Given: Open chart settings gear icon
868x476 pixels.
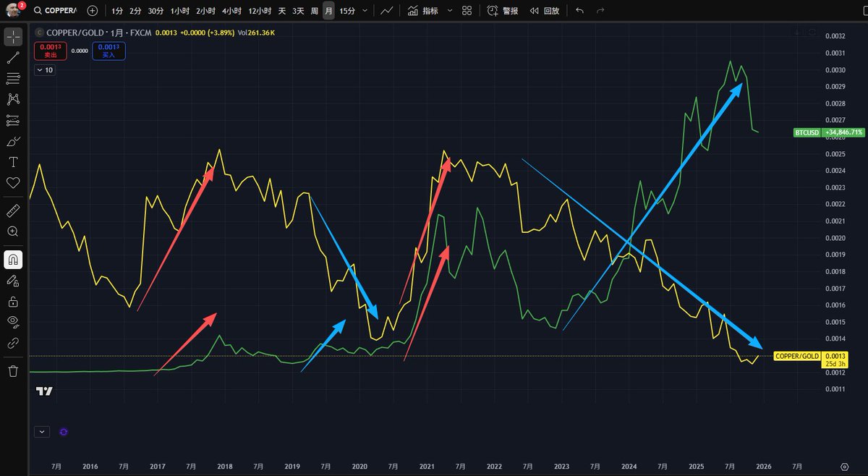Looking at the screenshot, I should [x=844, y=468].
